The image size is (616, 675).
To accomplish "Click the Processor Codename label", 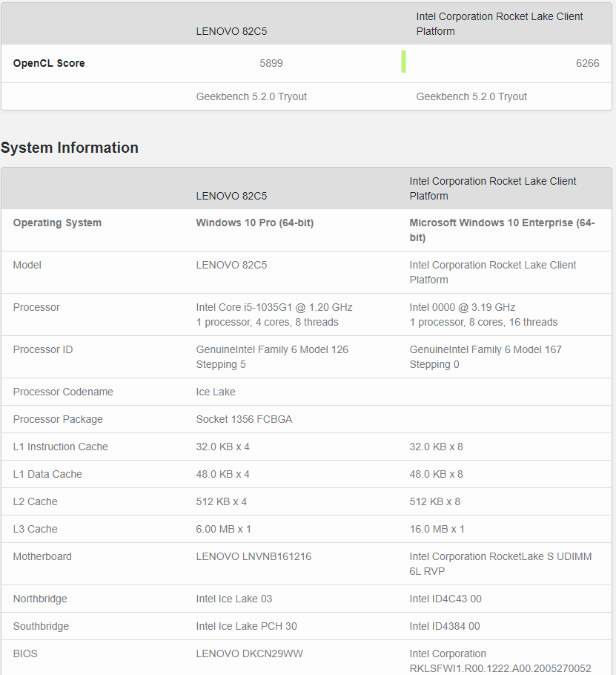I will (63, 392).
